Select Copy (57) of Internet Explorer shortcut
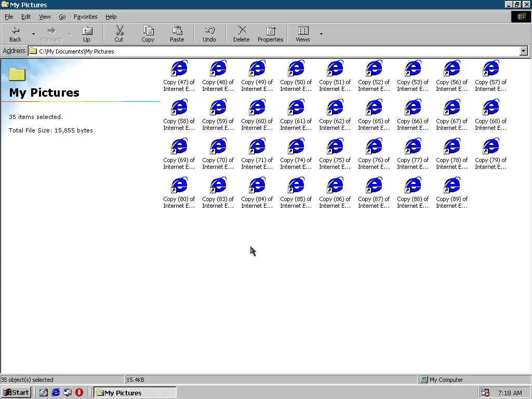Screen dimensions: 532x399 (x=491, y=76)
